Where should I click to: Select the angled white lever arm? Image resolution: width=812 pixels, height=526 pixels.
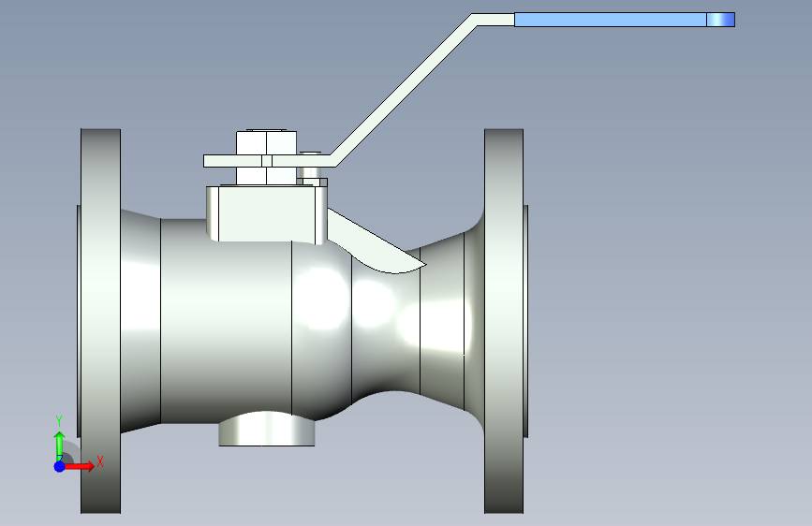(404, 91)
